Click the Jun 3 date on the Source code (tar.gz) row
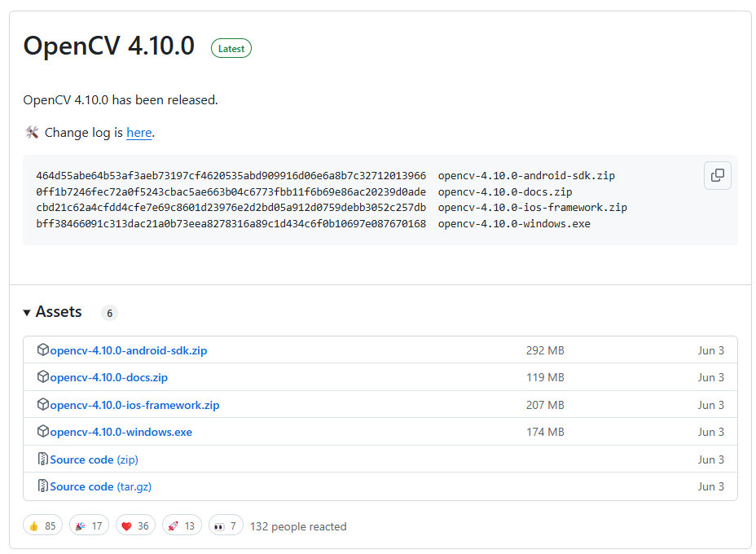This screenshot has height=554, width=756. click(x=711, y=486)
